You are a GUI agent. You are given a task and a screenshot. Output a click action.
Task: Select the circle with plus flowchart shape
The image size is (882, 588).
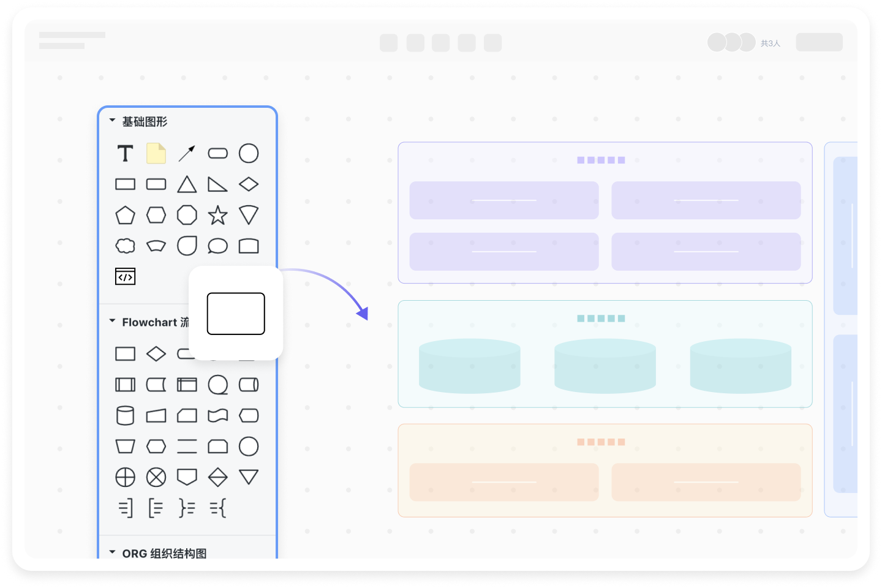click(125, 477)
